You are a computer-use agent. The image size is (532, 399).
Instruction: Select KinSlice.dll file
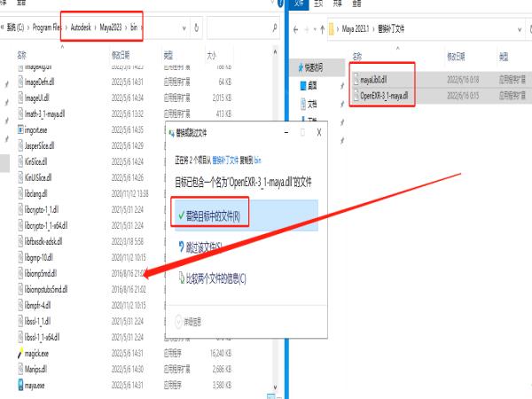point(35,161)
